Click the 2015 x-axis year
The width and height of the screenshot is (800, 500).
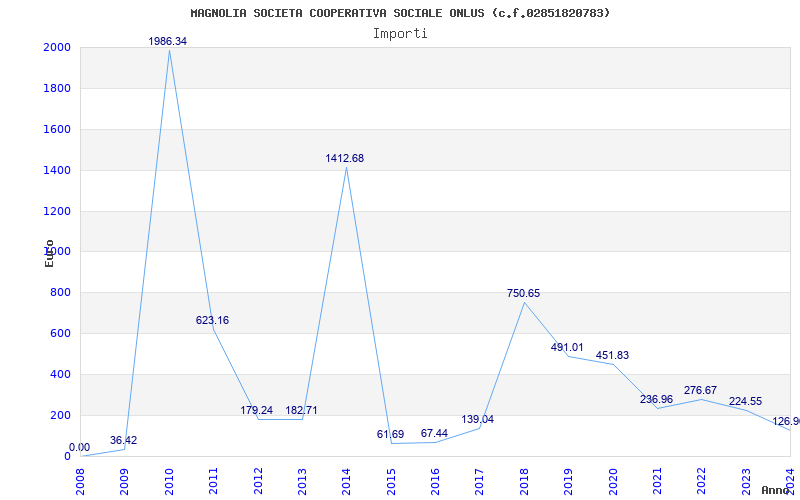pos(391,481)
